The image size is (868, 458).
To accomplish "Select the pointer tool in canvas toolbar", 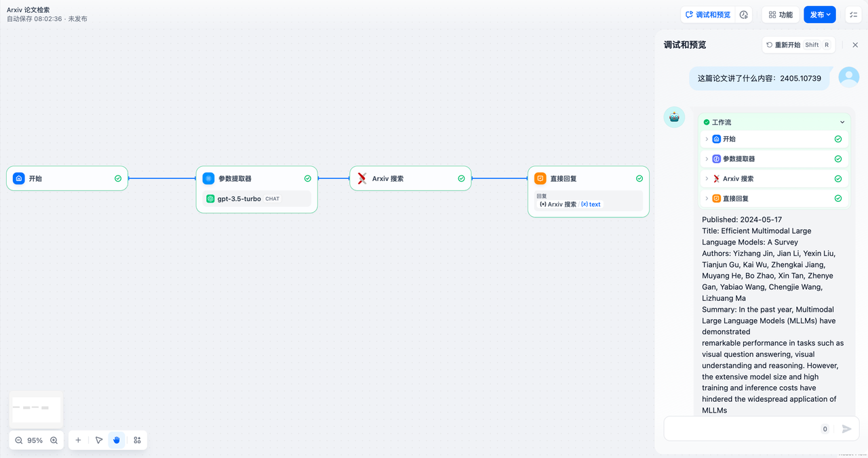I will [x=99, y=440].
